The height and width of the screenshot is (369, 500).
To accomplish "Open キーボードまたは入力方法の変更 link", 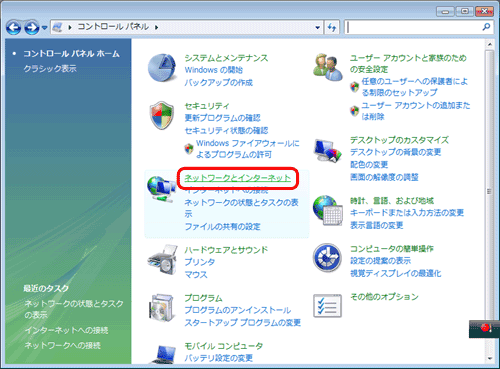I will coord(407,213).
